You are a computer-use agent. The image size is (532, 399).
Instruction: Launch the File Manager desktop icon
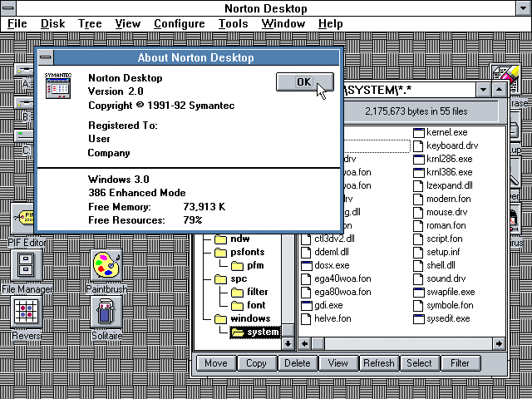tap(27, 264)
